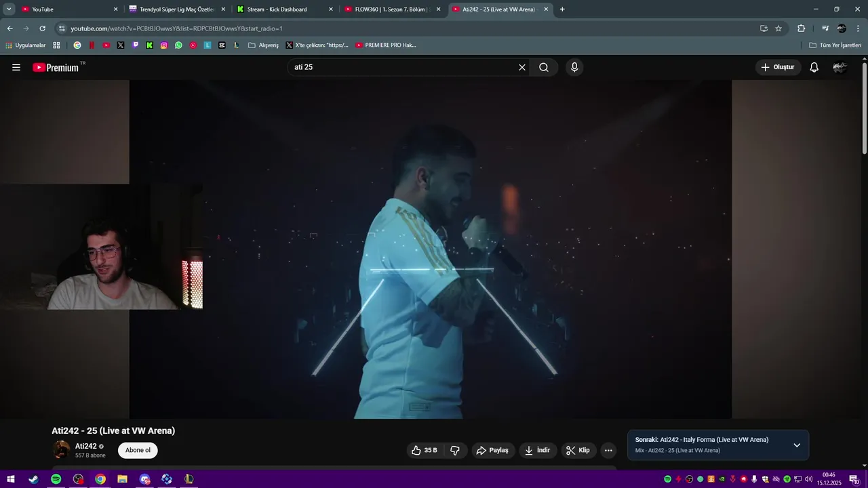Open Spotify from the taskbar
The height and width of the screenshot is (488, 868).
56,479
